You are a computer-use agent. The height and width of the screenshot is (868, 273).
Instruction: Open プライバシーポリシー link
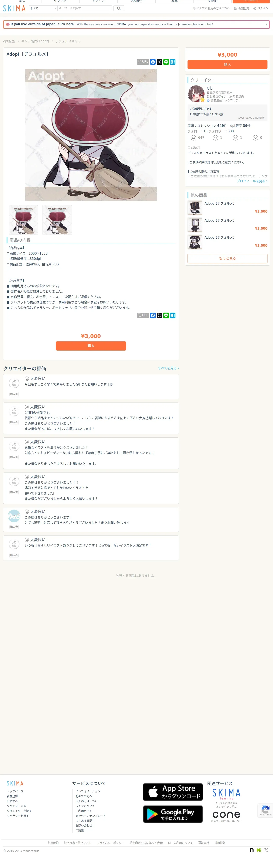point(110,843)
